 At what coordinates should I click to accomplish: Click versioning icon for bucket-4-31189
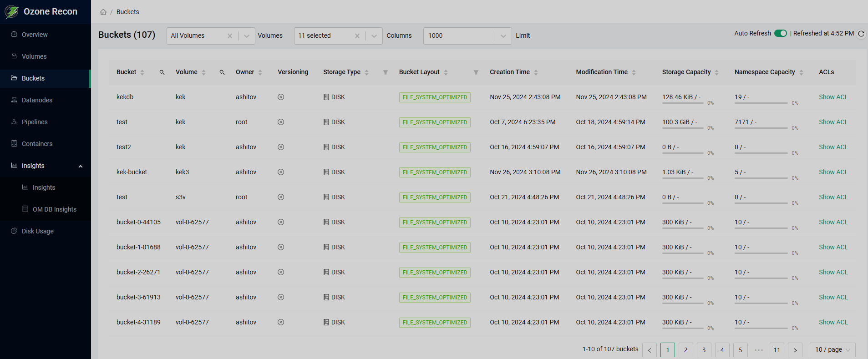coord(281,322)
